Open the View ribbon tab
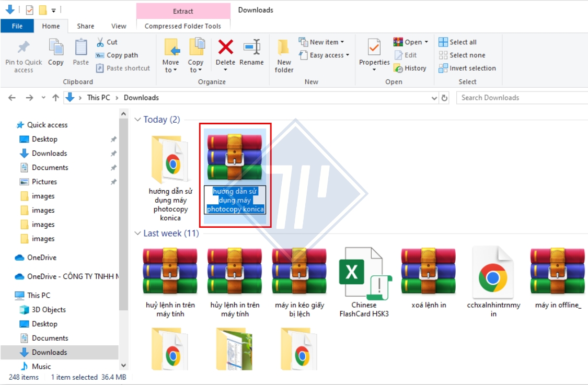Viewport: 588px width, 385px height. pyautogui.click(x=119, y=26)
